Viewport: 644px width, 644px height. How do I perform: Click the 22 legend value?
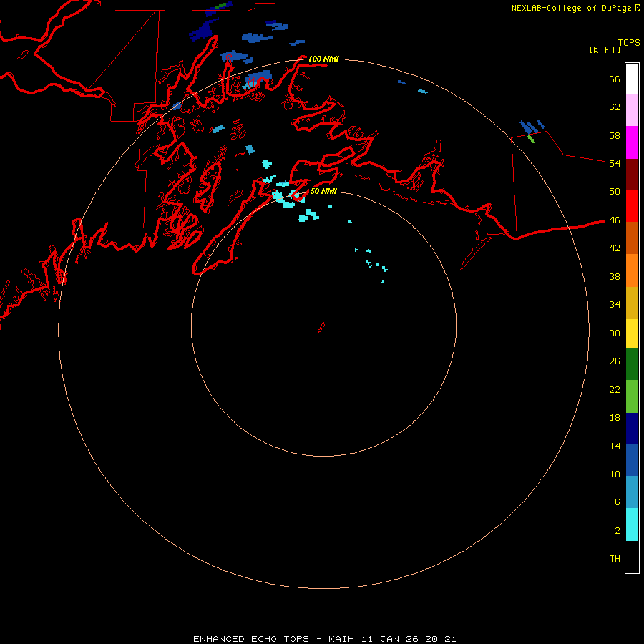tap(615, 389)
